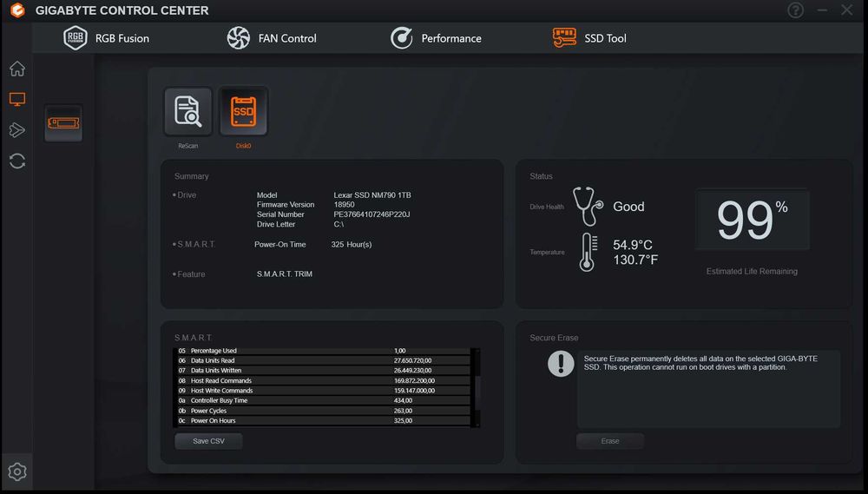Click the 54.9°C temperature reading
The width and height of the screenshot is (868, 494).
point(633,245)
